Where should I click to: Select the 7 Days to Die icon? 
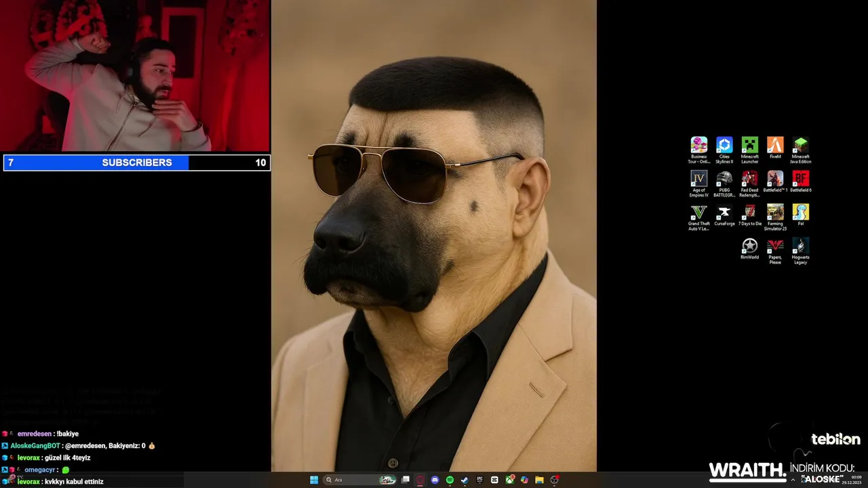pos(749,216)
